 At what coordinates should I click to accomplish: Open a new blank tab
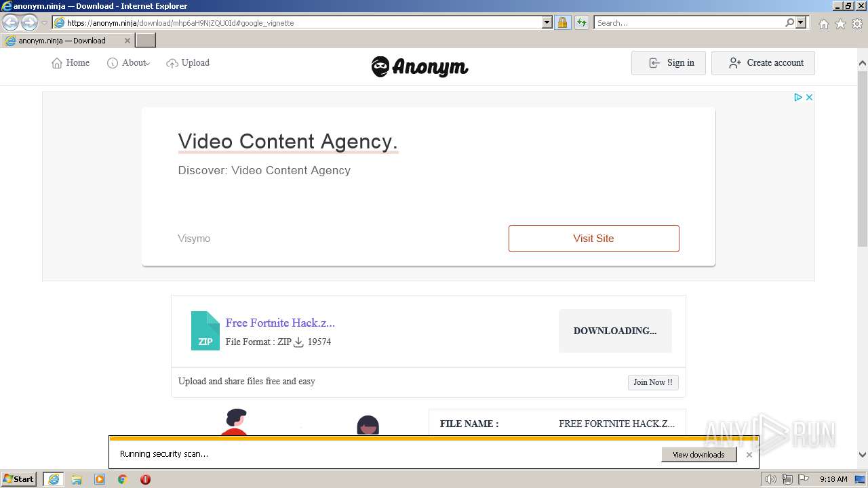tap(146, 41)
